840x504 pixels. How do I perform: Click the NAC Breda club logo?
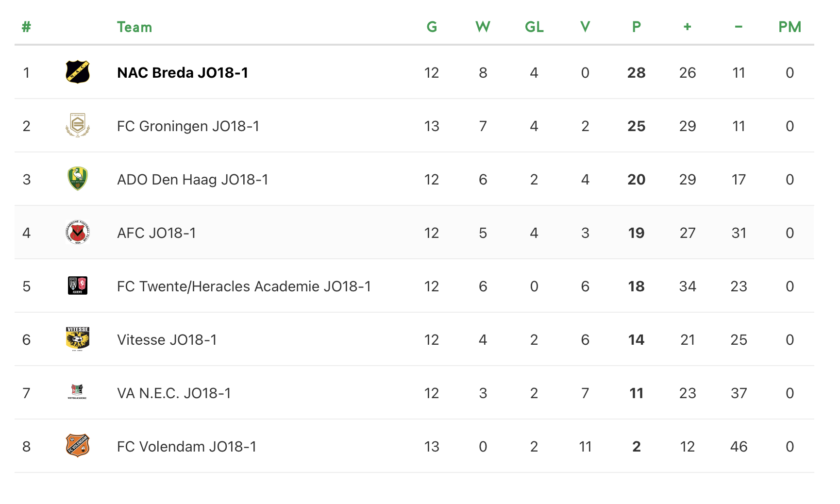coord(78,72)
